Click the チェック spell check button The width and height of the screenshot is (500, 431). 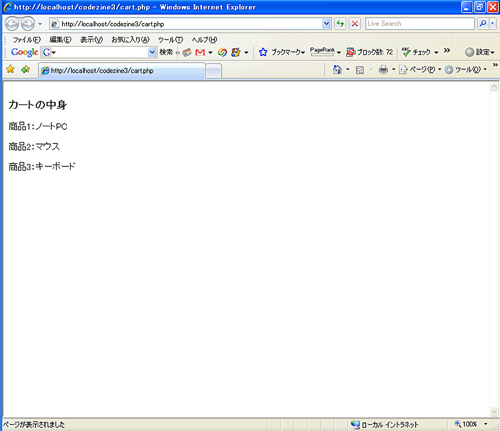(x=416, y=52)
